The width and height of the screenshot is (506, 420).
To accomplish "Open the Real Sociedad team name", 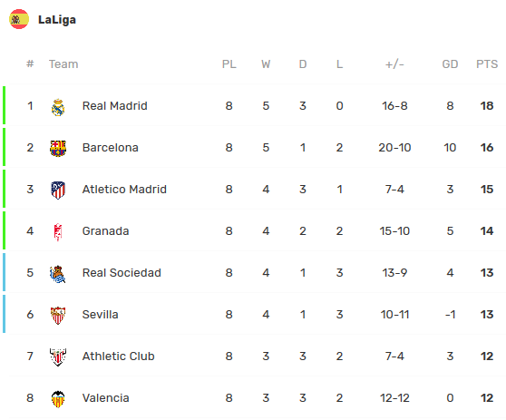I will click(122, 273).
